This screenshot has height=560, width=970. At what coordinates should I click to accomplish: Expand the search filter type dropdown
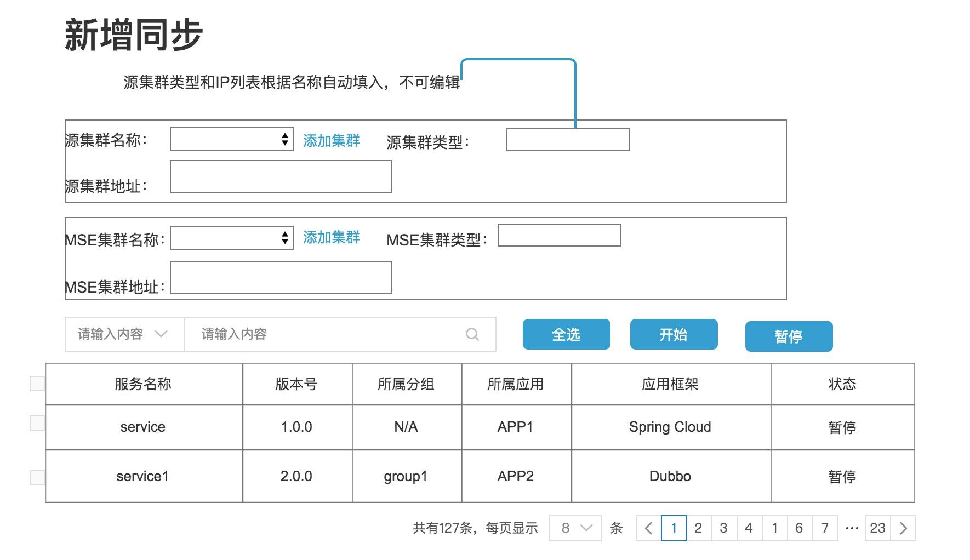pyautogui.click(x=125, y=334)
